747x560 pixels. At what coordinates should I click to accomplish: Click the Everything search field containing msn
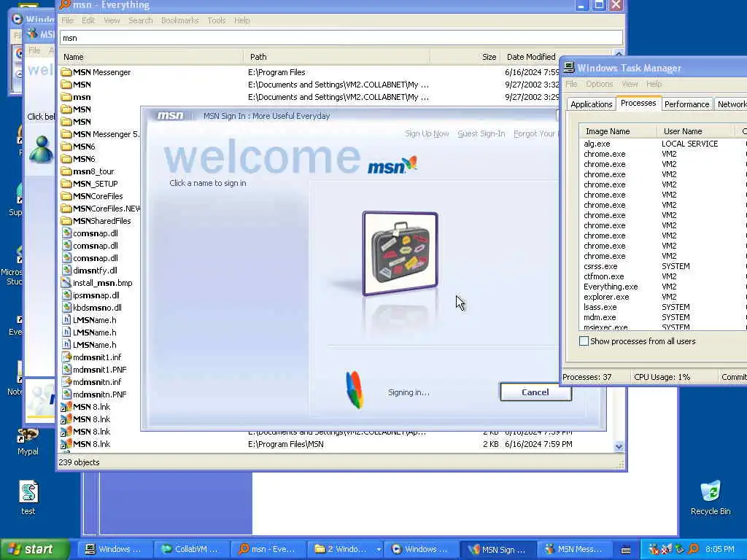[341, 38]
